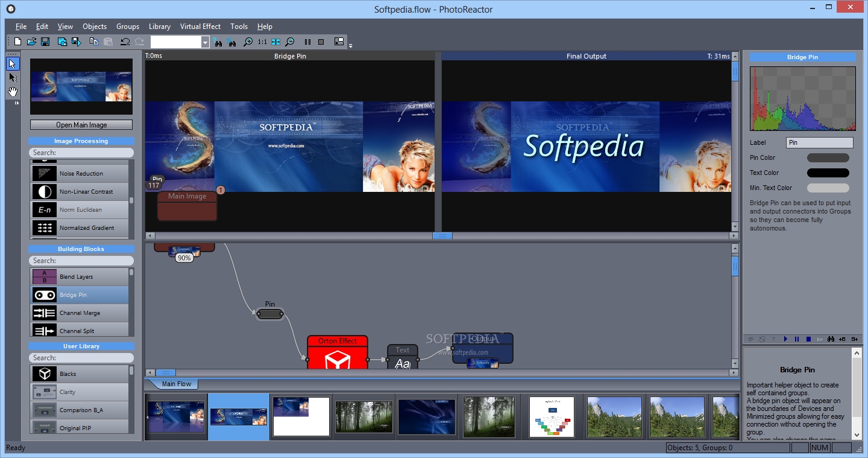Change the Text Color swatch

(x=828, y=173)
